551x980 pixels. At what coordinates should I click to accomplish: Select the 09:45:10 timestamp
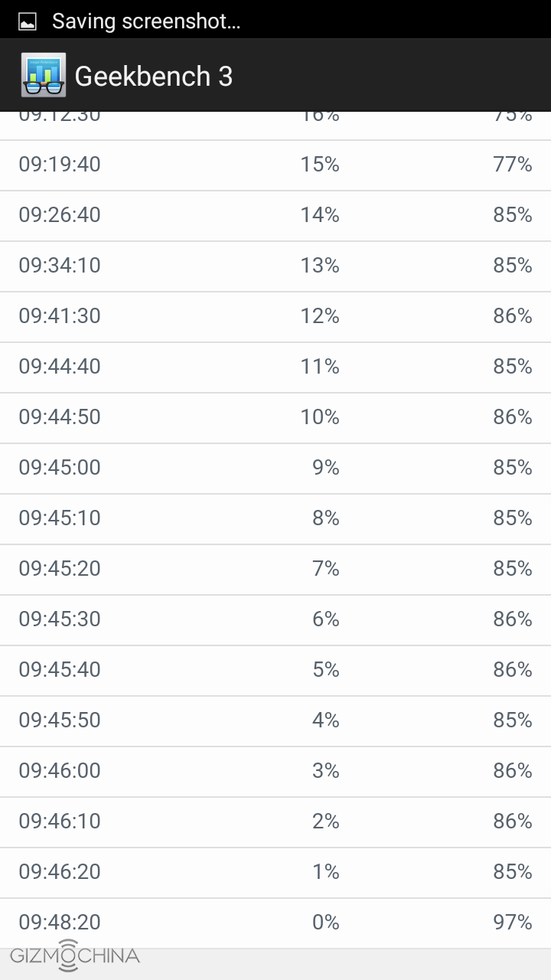click(60, 518)
